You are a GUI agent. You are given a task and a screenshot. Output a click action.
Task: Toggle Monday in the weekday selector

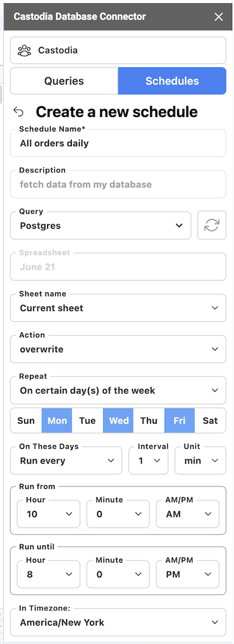tap(57, 421)
